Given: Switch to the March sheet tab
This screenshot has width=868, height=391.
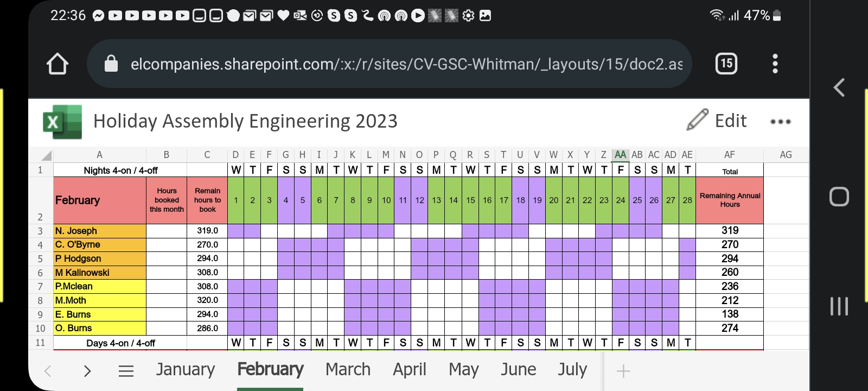Looking at the screenshot, I should (x=348, y=370).
